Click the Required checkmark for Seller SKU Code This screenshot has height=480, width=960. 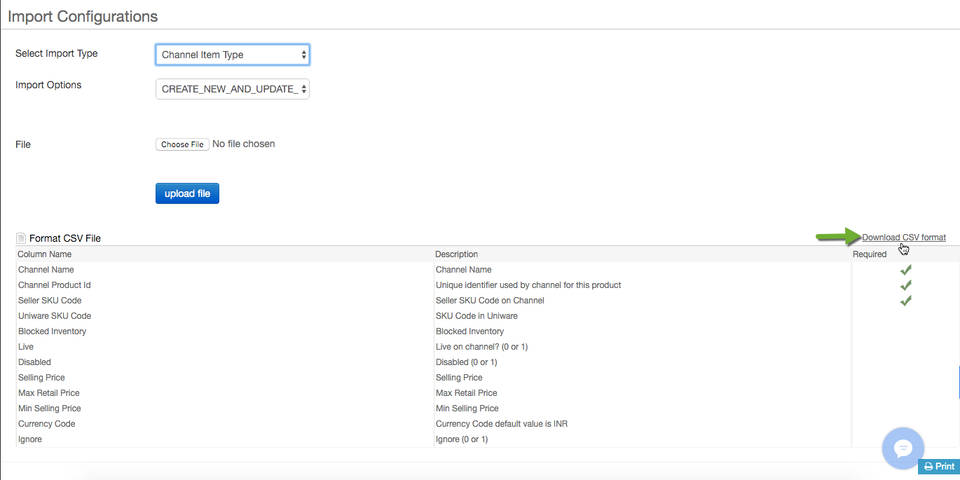click(906, 300)
